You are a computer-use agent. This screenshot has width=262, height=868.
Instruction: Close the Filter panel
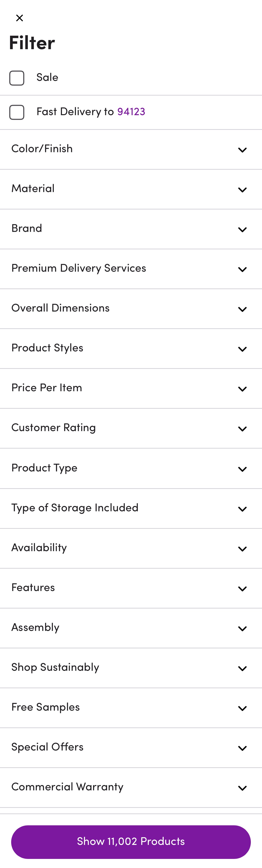click(x=20, y=17)
